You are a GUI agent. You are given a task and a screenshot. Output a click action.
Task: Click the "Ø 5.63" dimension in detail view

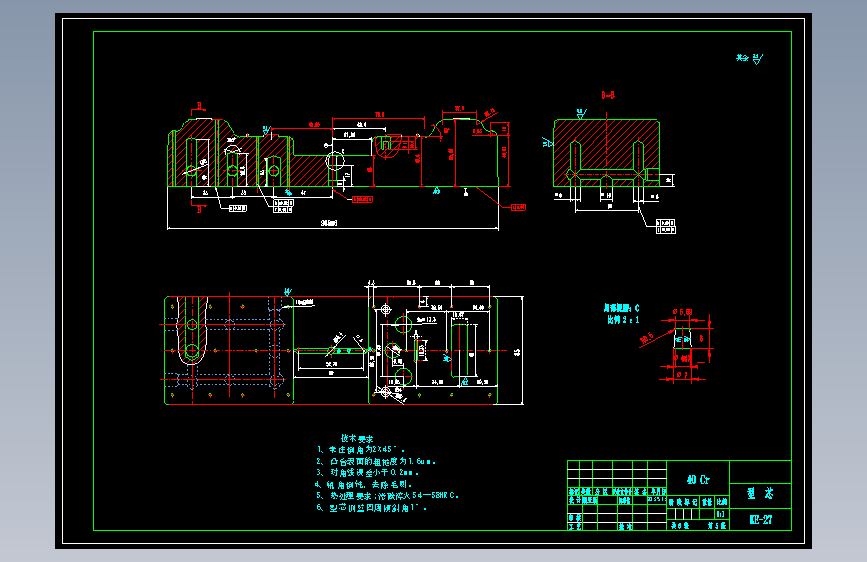click(682, 312)
